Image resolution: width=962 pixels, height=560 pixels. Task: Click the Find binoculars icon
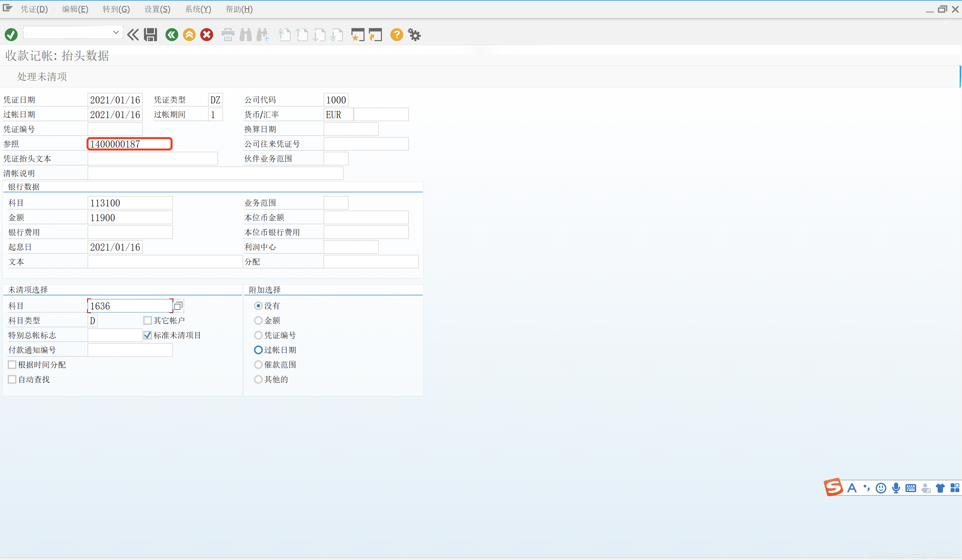pyautogui.click(x=245, y=35)
